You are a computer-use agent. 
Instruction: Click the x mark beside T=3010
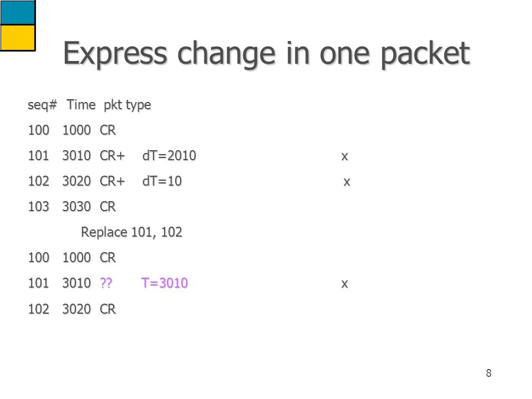[x=344, y=284]
